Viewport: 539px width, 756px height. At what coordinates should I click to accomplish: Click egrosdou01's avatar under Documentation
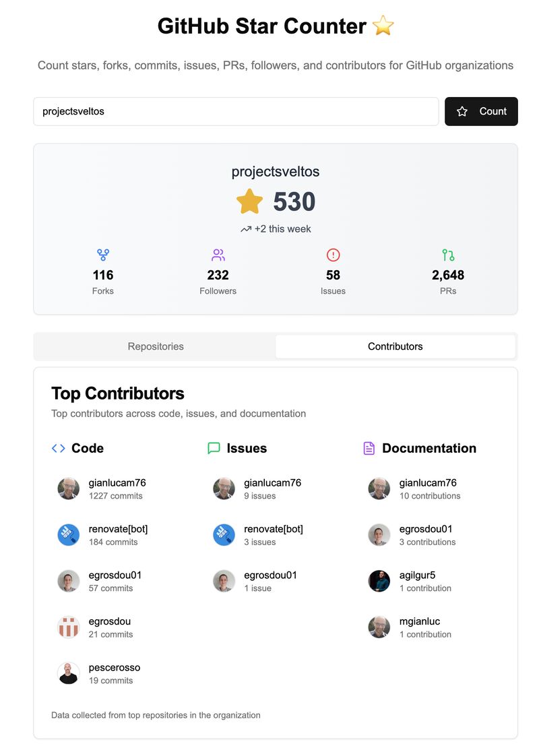(x=379, y=534)
